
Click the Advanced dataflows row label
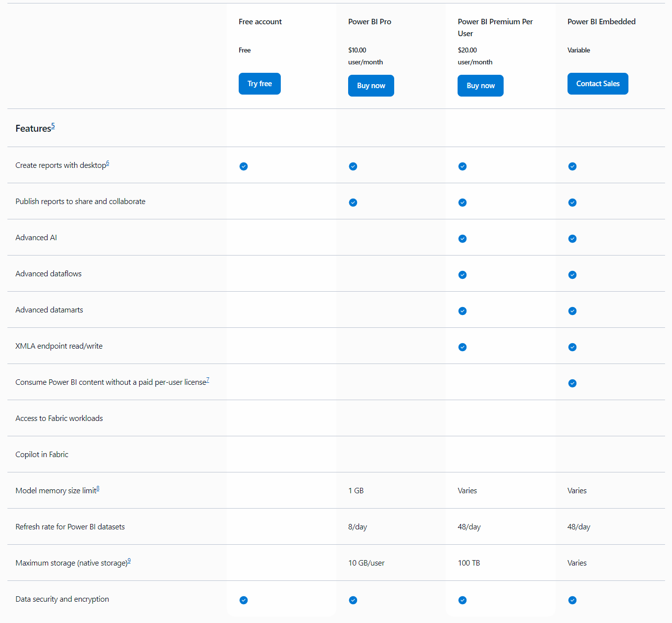(x=49, y=274)
